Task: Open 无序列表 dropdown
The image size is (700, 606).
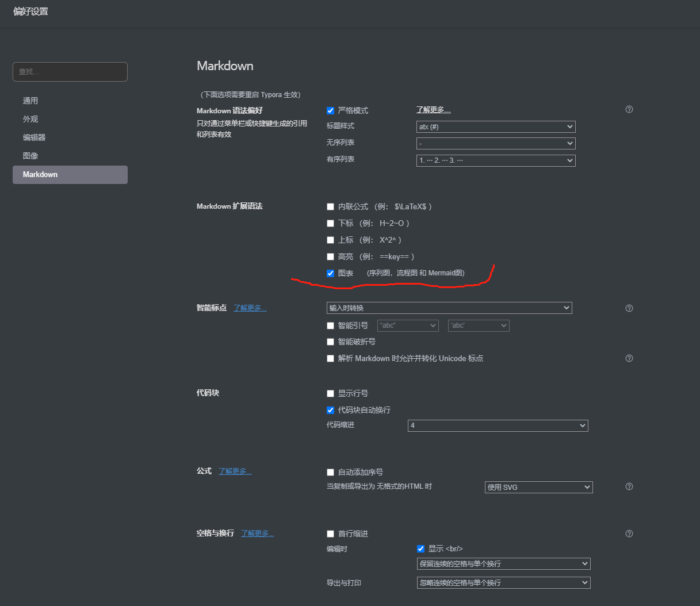Action: pyautogui.click(x=496, y=143)
